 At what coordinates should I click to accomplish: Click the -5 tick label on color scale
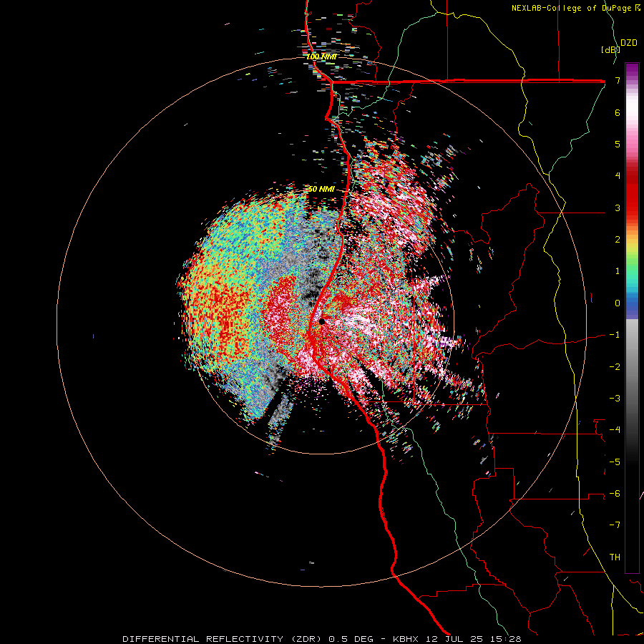pyautogui.click(x=615, y=462)
